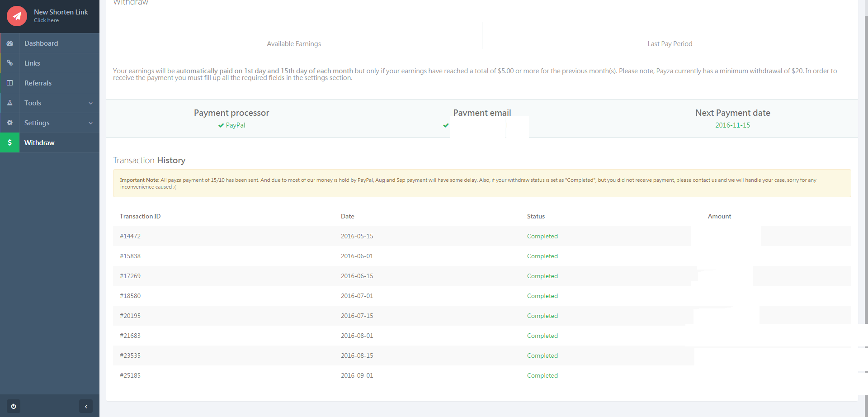Click the page vertical scrollbar

(x=866, y=181)
